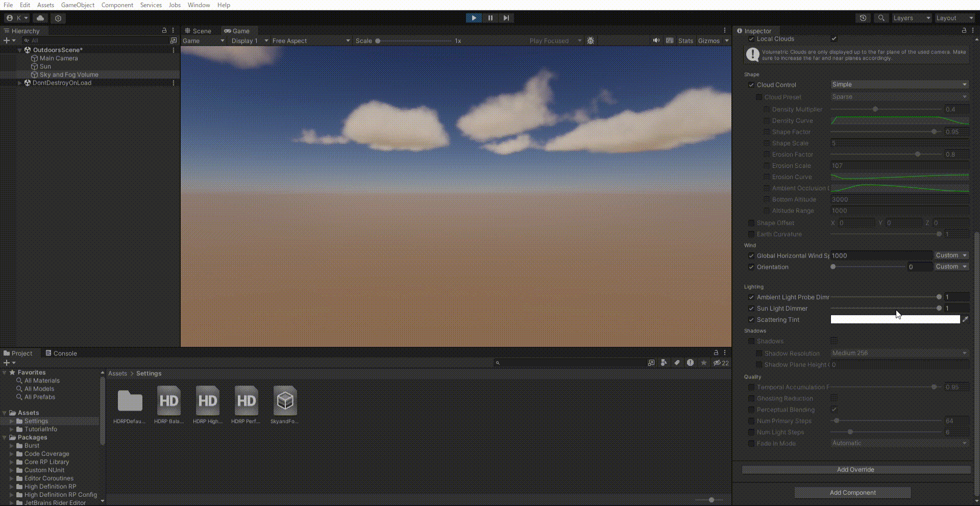The width and height of the screenshot is (980, 506).
Task: Advance one frame with the Step button
Action: click(506, 18)
